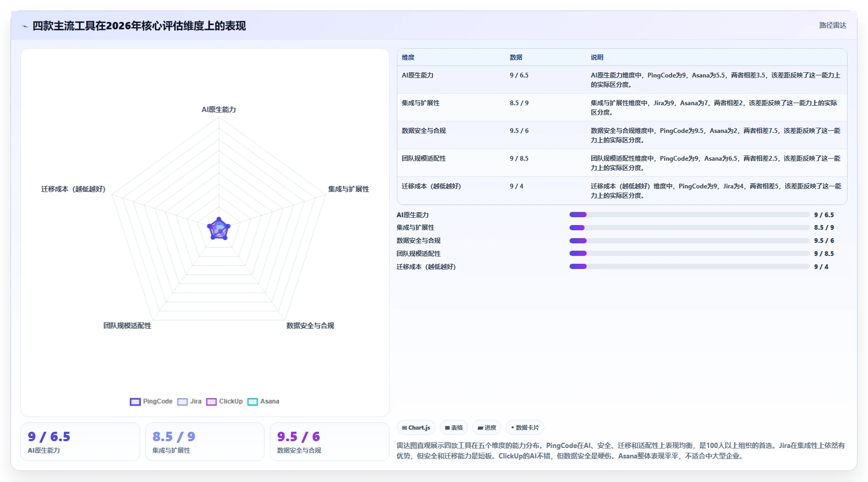Click the 9 / 4 value in the table
The width and height of the screenshot is (868, 482).
(517, 186)
